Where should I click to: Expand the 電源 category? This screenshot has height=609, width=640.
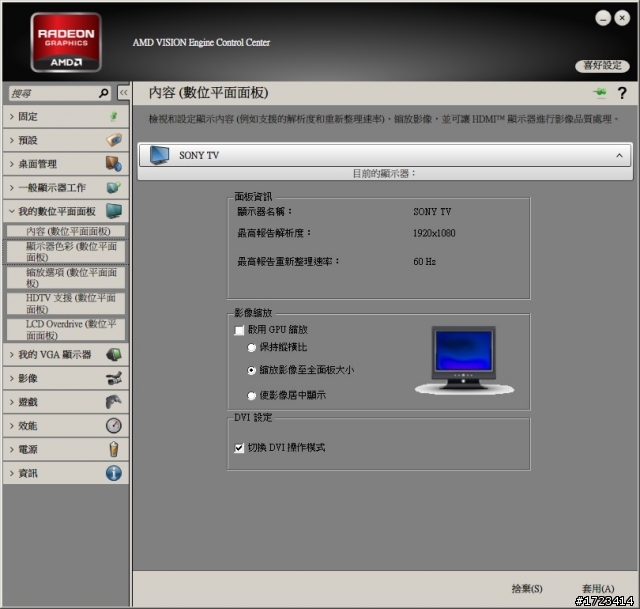[x=11, y=449]
